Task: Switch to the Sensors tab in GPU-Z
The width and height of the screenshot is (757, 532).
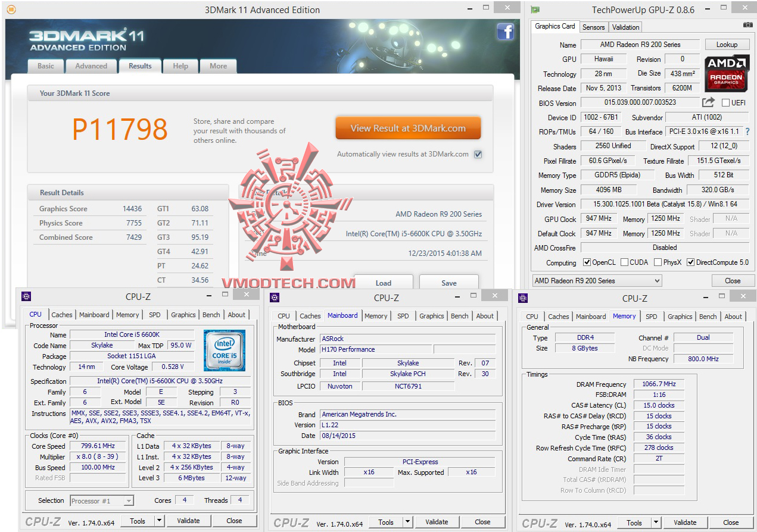Action: click(593, 27)
